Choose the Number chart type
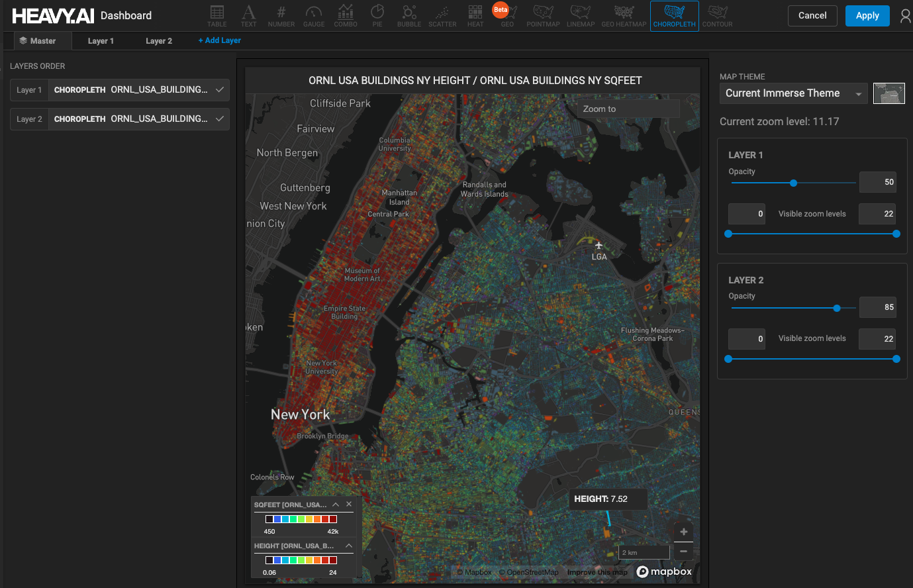Image resolution: width=913 pixels, height=588 pixels. coord(281,16)
